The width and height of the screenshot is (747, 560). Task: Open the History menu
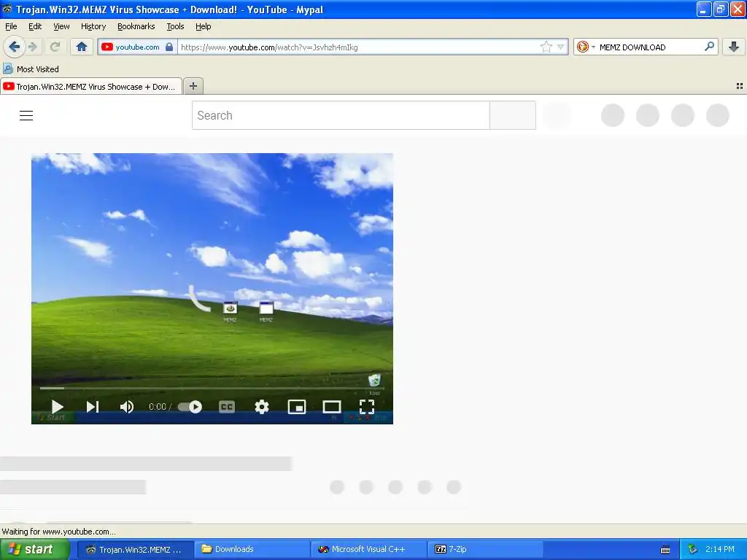coord(93,26)
